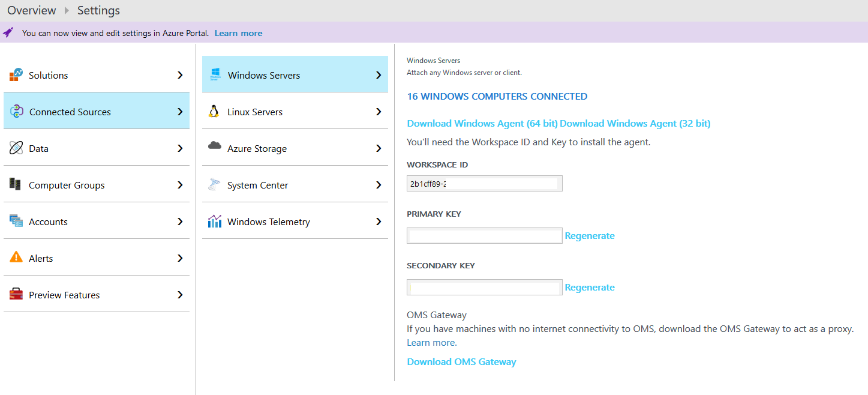View 16 Windows Computers Connected link

point(497,96)
